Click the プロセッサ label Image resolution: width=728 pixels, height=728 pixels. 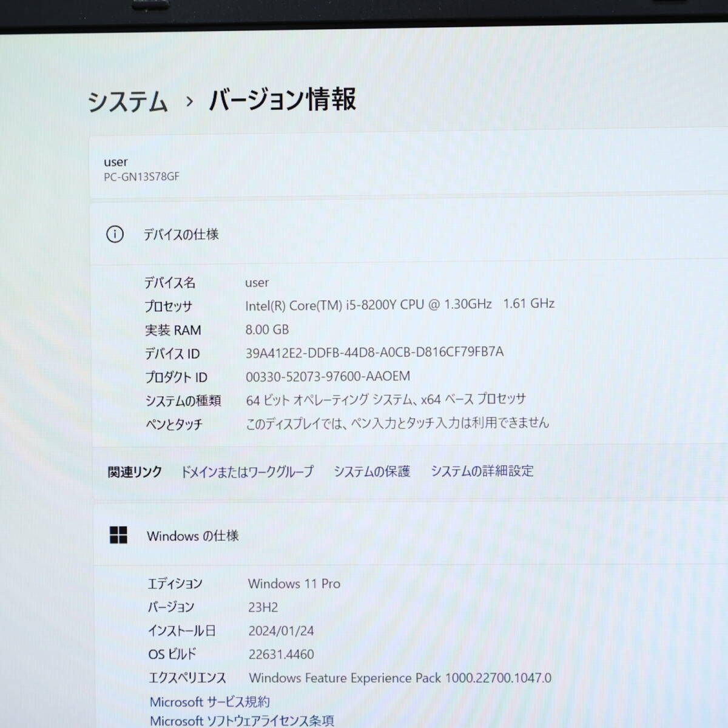(x=168, y=306)
